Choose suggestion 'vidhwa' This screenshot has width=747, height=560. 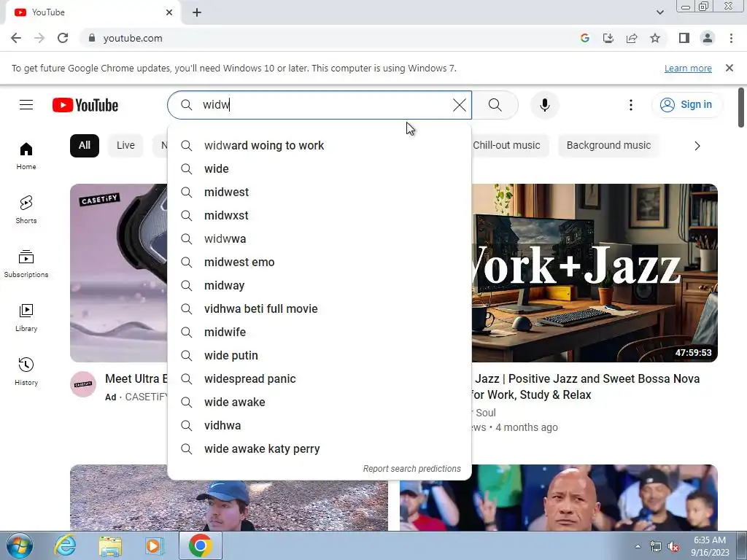click(320, 425)
